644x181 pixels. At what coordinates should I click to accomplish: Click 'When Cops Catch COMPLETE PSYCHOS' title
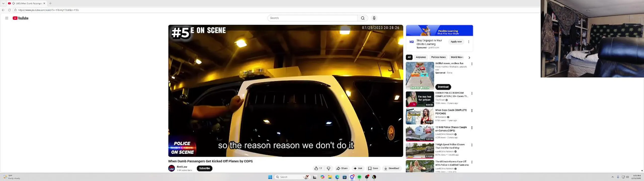coord(451,112)
